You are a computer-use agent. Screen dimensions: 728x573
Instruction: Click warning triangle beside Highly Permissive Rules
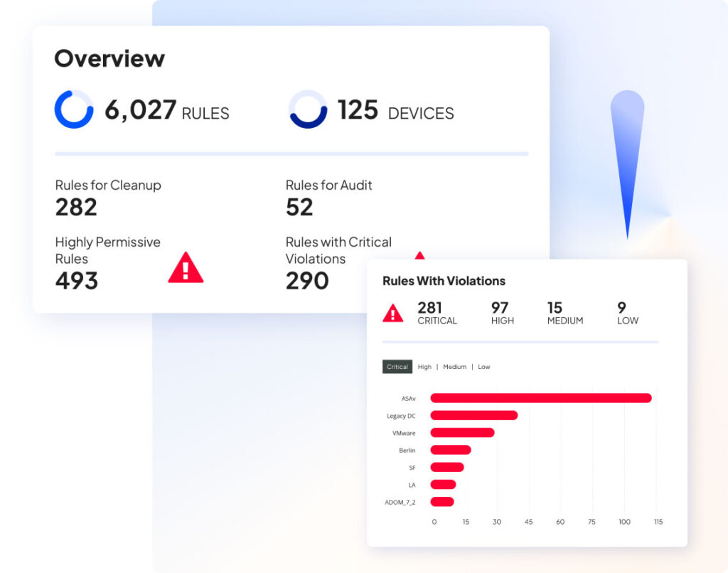tap(186, 268)
